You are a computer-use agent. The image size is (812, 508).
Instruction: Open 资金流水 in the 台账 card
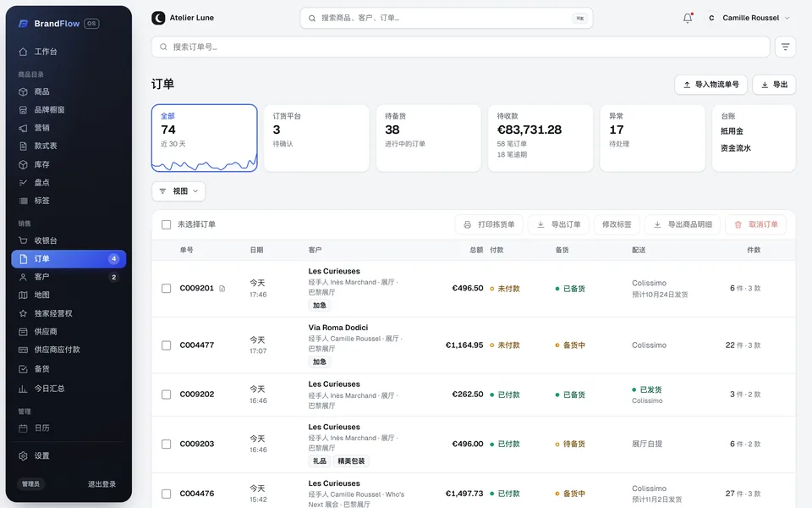736,148
